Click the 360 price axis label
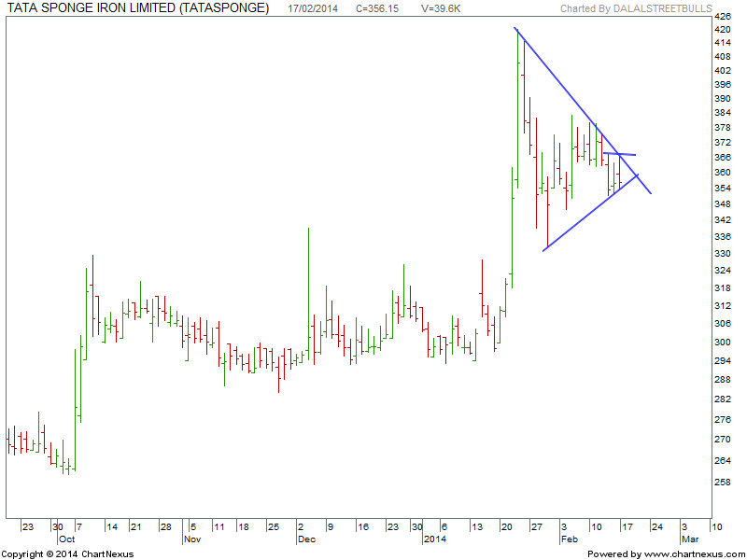Image resolution: width=747 pixels, height=560 pixels. click(x=723, y=173)
